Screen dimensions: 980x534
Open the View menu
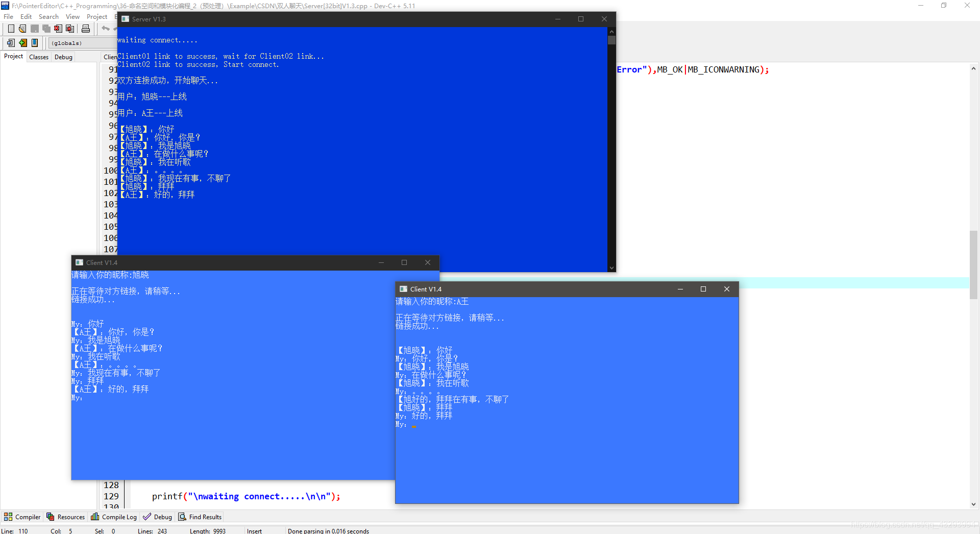72,16
